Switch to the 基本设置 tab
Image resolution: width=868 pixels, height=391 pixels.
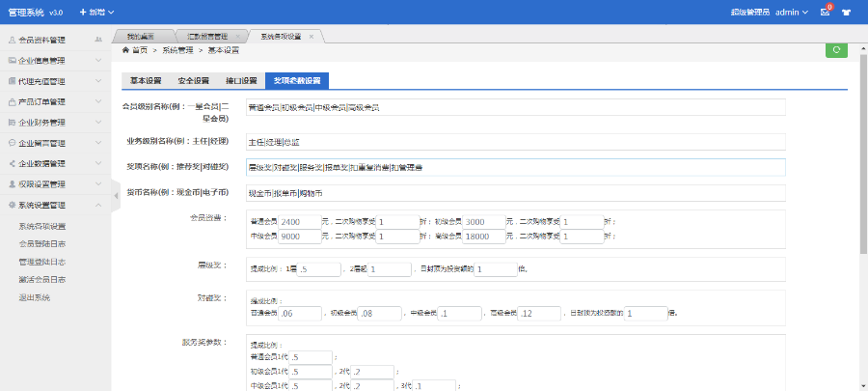pyautogui.click(x=146, y=81)
